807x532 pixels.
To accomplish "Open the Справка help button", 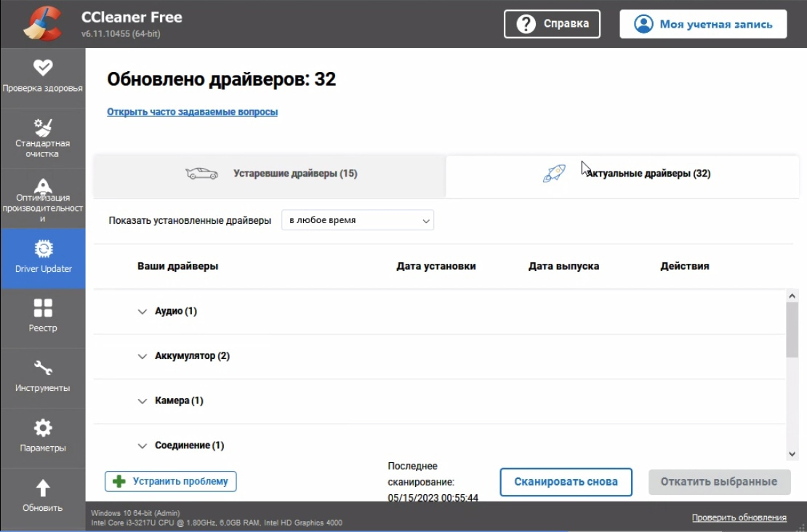I will (x=552, y=24).
